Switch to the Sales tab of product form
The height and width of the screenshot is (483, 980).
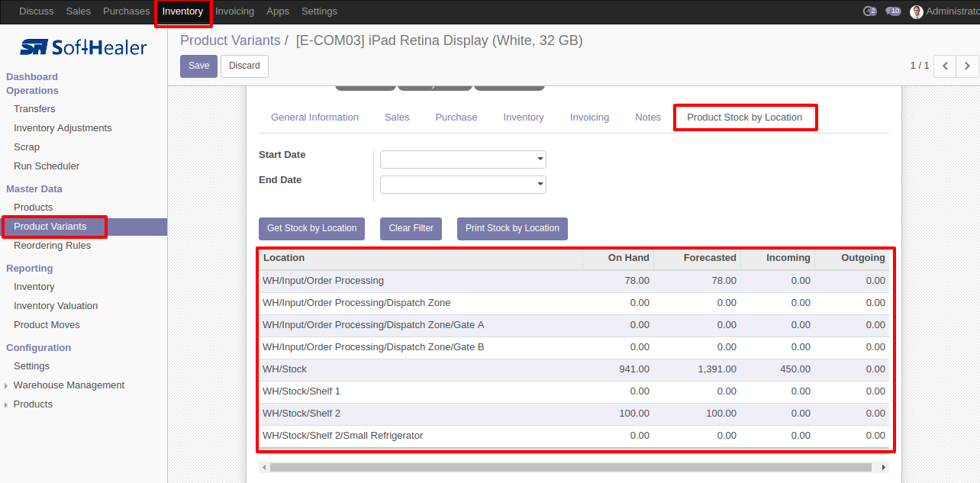pos(397,118)
